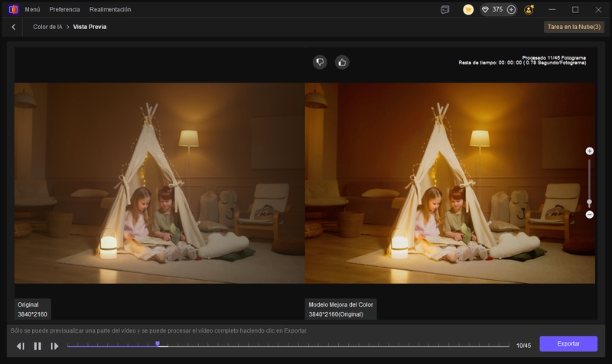The height and width of the screenshot is (364, 612).
Task: Click the Exportar button
Action: (568, 344)
